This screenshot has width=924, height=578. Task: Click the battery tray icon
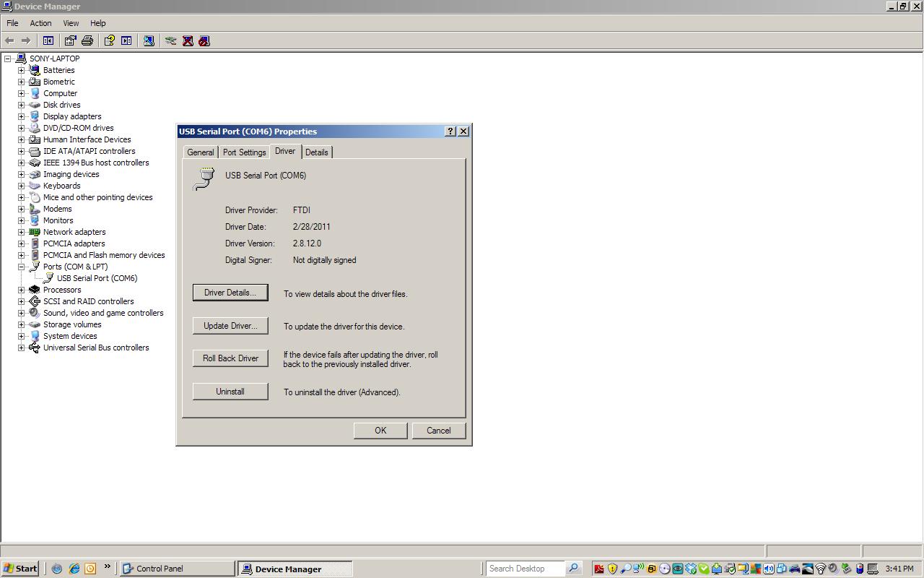859,569
